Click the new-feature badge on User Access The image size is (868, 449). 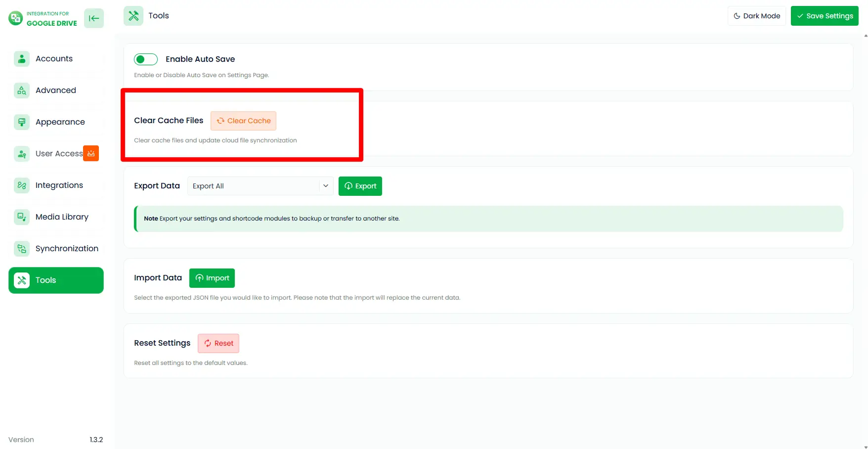click(x=91, y=153)
